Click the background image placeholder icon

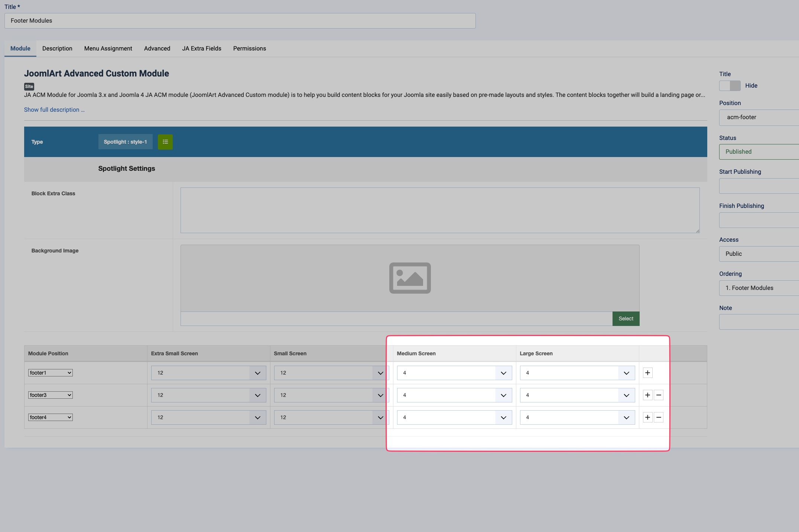click(410, 278)
